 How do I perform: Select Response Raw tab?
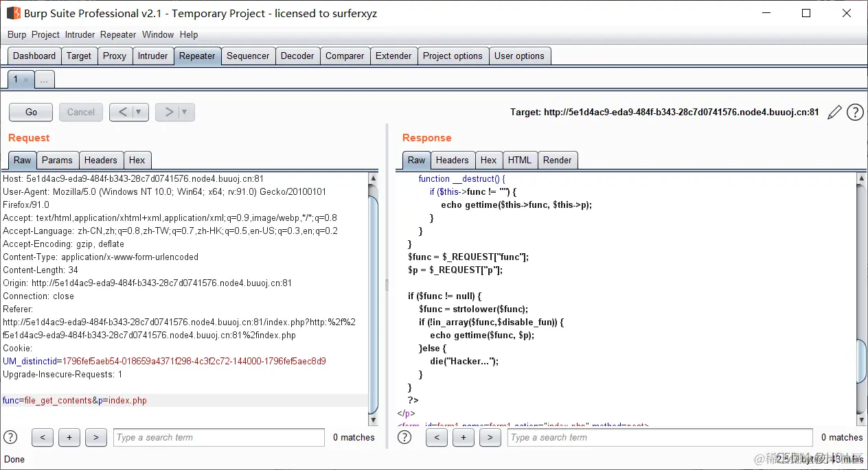[x=417, y=160]
